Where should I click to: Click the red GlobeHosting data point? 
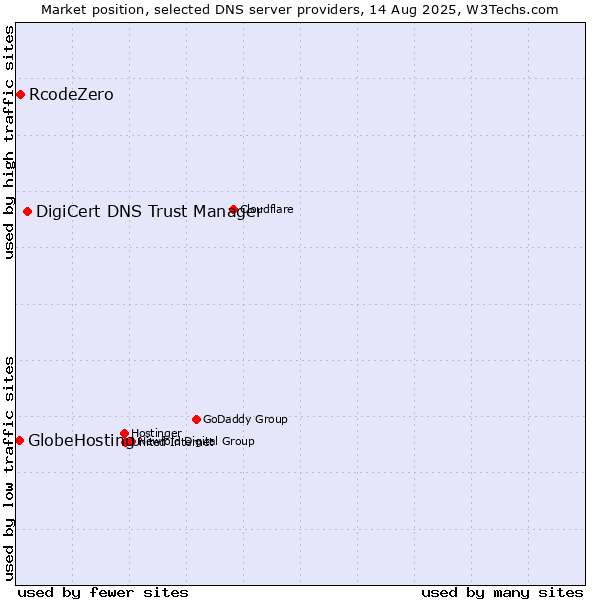point(20,440)
